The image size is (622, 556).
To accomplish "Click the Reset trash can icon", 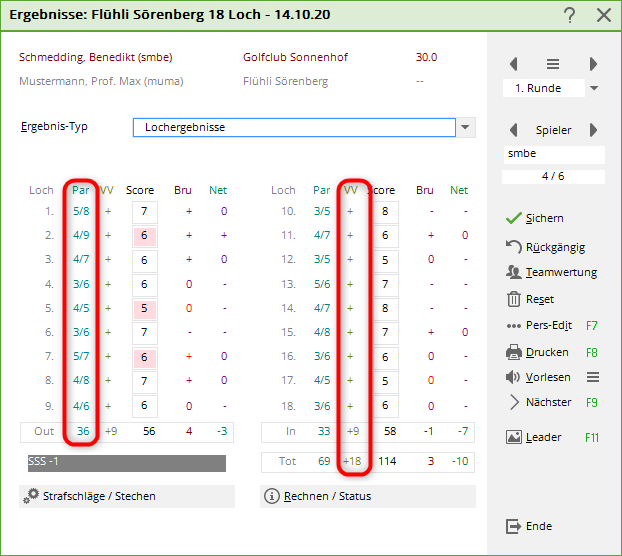I will click(514, 299).
